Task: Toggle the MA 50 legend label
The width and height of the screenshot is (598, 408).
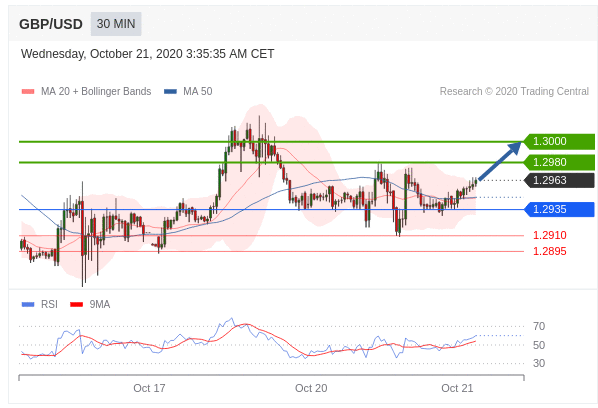Action: [x=198, y=92]
